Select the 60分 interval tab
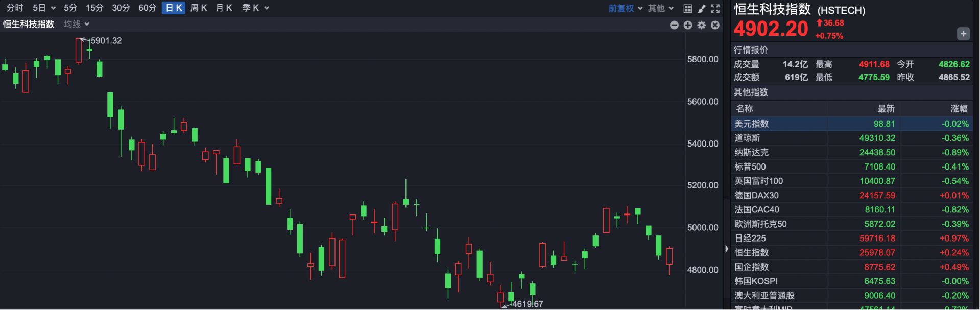The width and height of the screenshot is (980, 310). [x=147, y=8]
